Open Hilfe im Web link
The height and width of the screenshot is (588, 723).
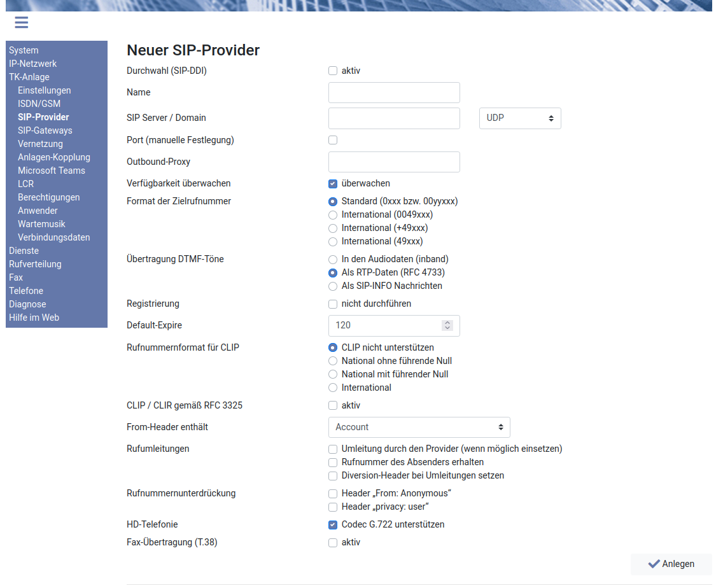pyautogui.click(x=34, y=318)
